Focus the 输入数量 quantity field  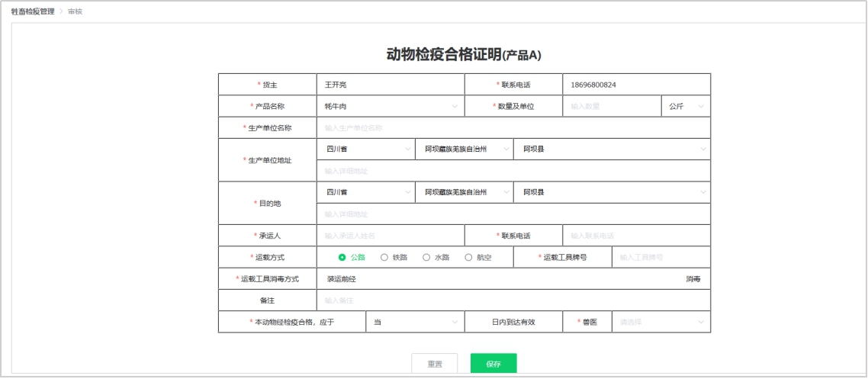pos(612,106)
